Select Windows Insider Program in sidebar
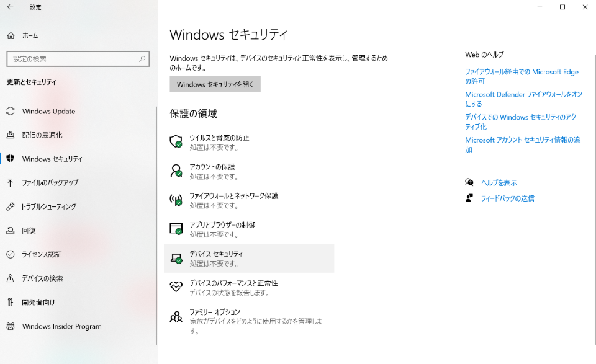 (x=62, y=326)
